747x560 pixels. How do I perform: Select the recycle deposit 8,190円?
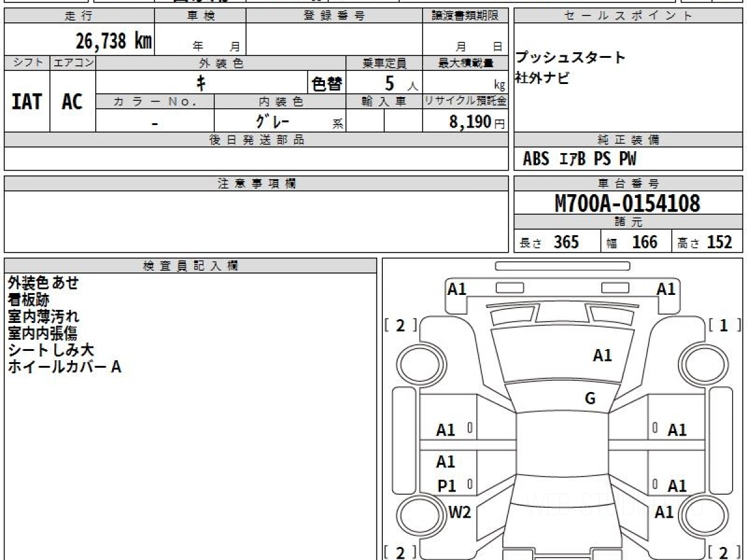[x=477, y=121]
